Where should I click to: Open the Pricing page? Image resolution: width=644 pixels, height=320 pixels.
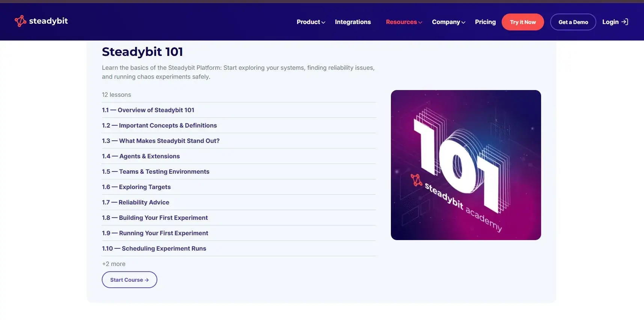pos(485,22)
